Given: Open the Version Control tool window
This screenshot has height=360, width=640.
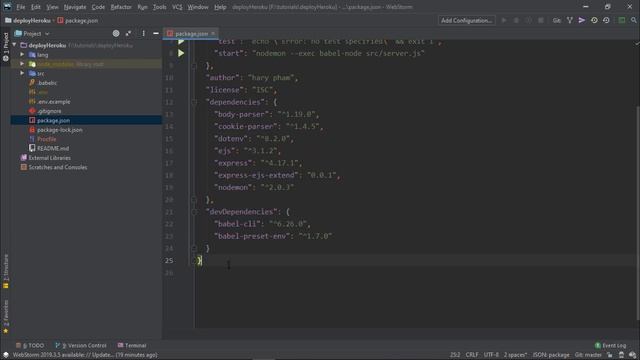Looking at the screenshot, I should (x=81, y=345).
